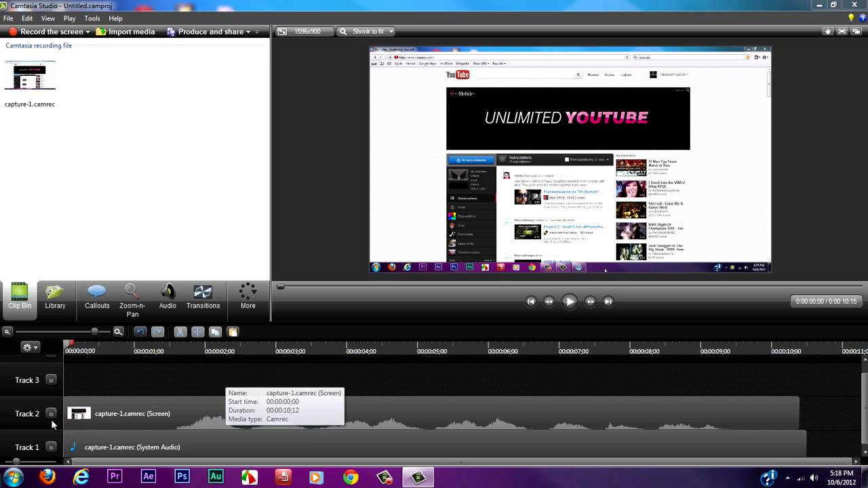
Task: Click the timeline zoom in magnifier
Action: point(118,331)
